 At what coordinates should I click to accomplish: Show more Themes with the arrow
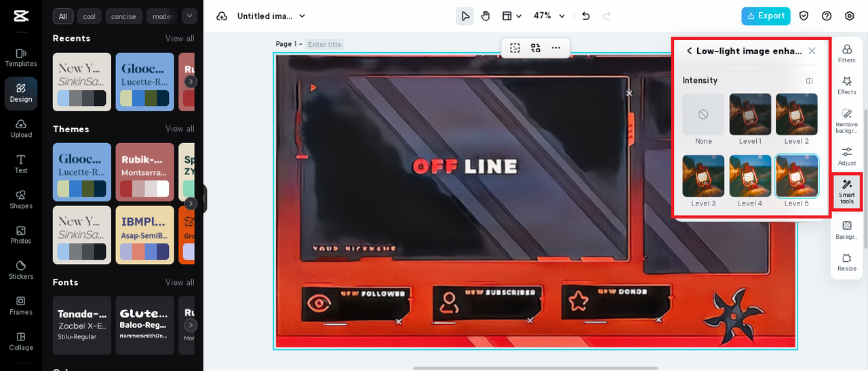tap(191, 203)
